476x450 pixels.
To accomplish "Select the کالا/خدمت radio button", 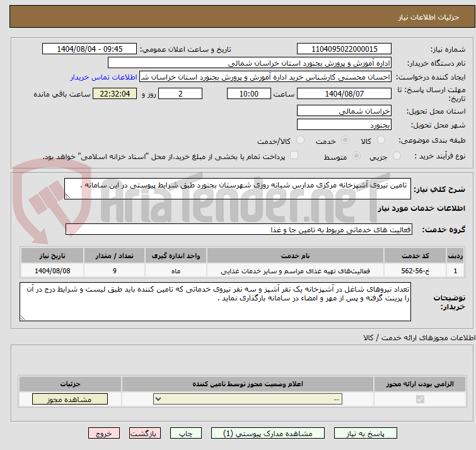I will [300, 140].
